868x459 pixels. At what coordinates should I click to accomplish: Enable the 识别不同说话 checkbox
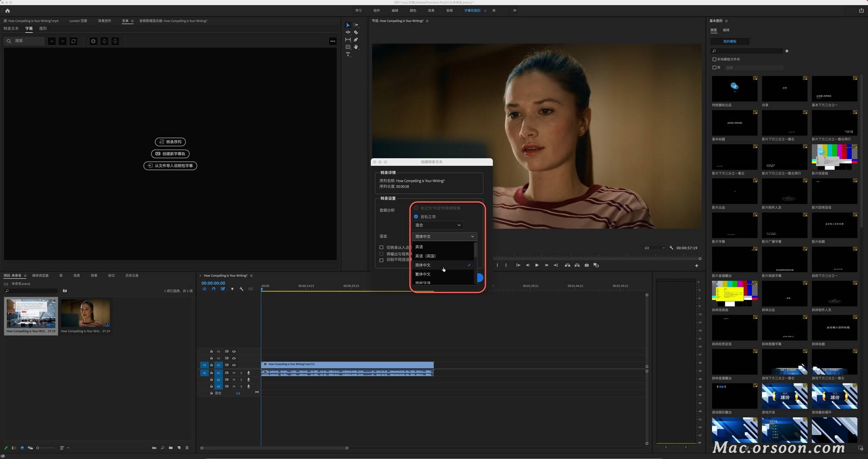381,260
